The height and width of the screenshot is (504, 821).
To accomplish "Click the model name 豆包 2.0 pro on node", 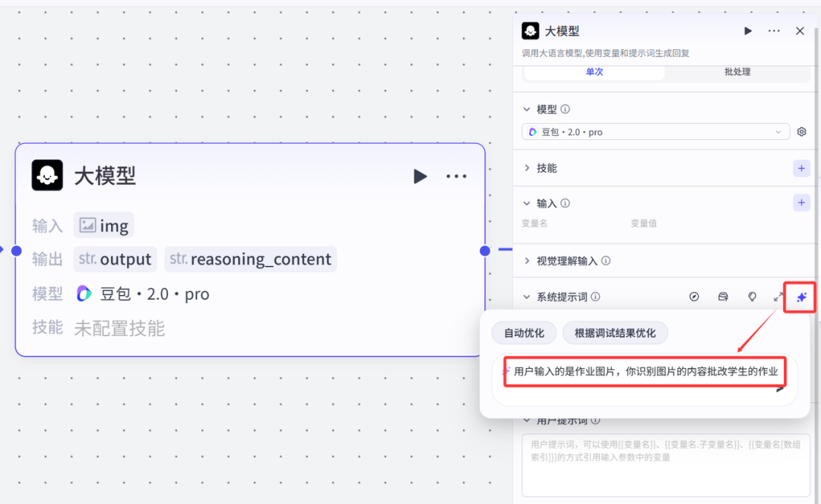I will pyautogui.click(x=154, y=294).
